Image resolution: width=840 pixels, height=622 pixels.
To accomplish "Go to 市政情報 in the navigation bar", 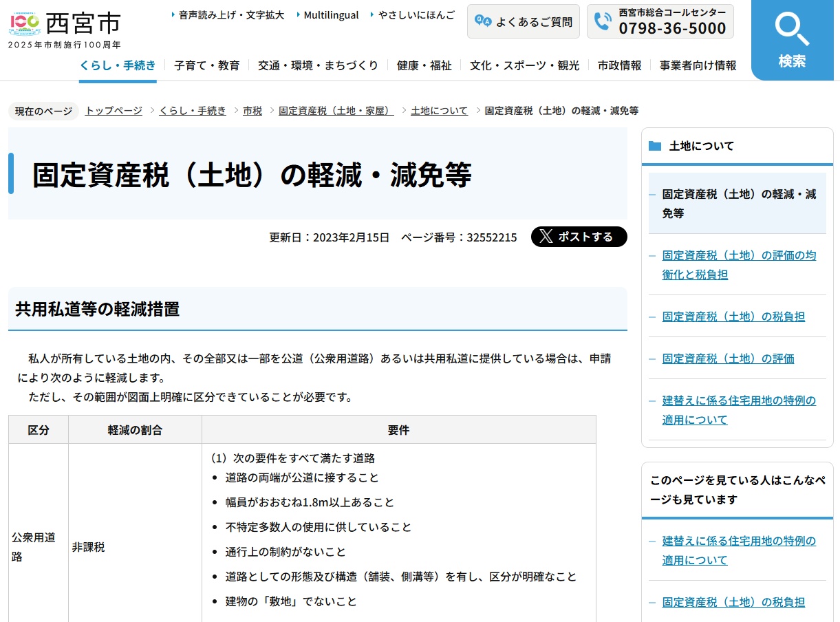I will [x=619, y=65].
